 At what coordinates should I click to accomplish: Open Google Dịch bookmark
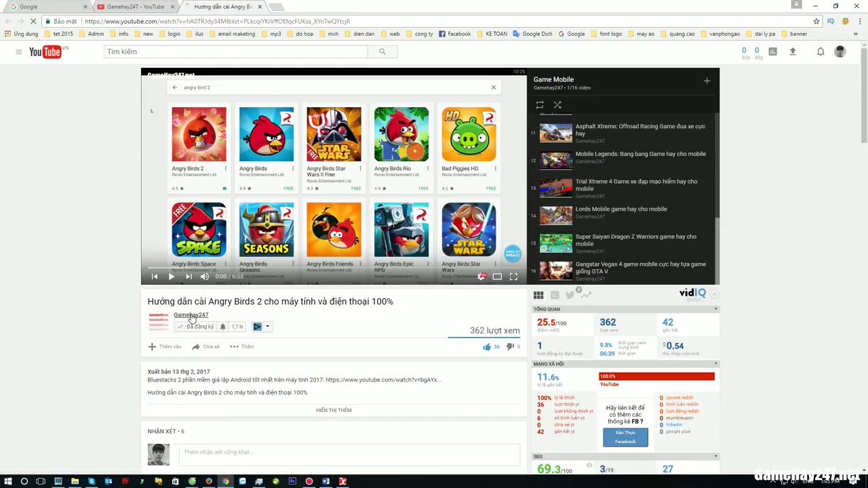click(533, 34)
